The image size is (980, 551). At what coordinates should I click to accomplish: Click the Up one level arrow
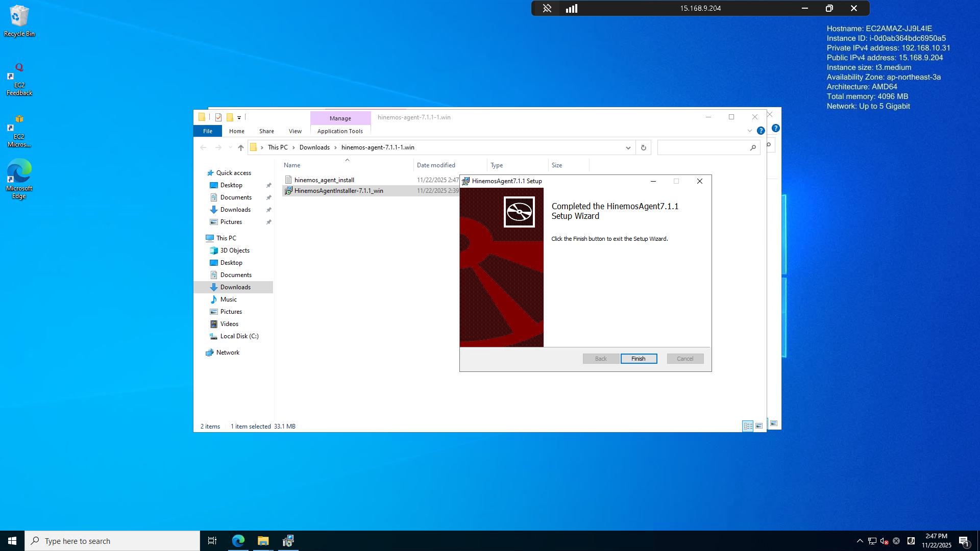coord(241,147)
